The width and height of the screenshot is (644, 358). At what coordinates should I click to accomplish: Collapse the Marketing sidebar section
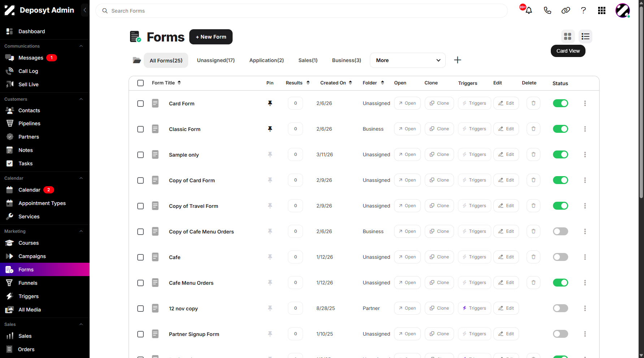click(x=81, y=231)
